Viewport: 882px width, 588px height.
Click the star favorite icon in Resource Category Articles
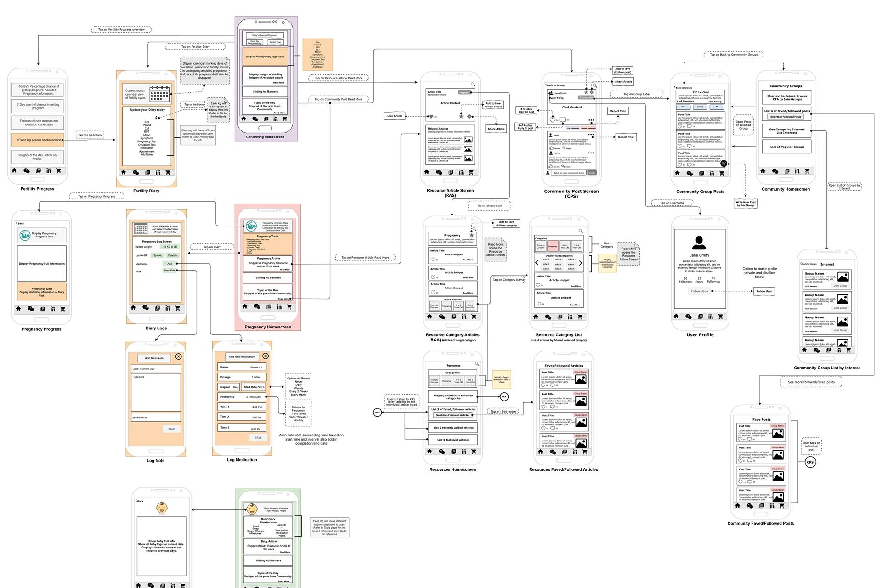(471, 235)
